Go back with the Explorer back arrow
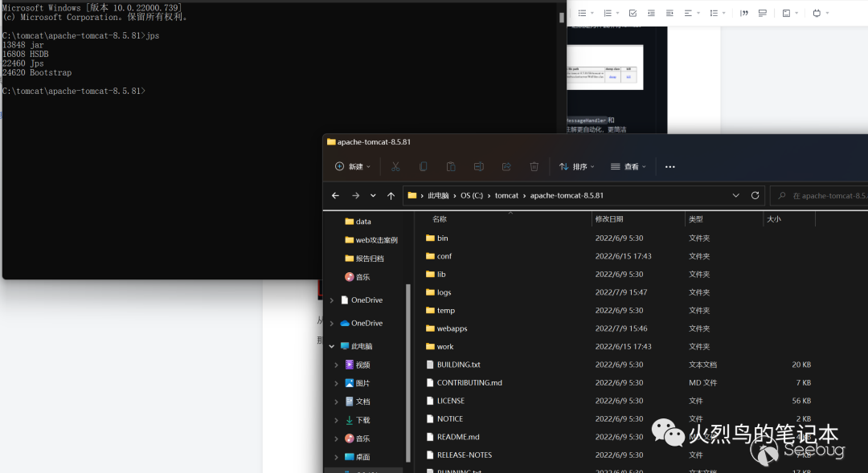Viewport: 868px width, 473px height. [335, 195]
